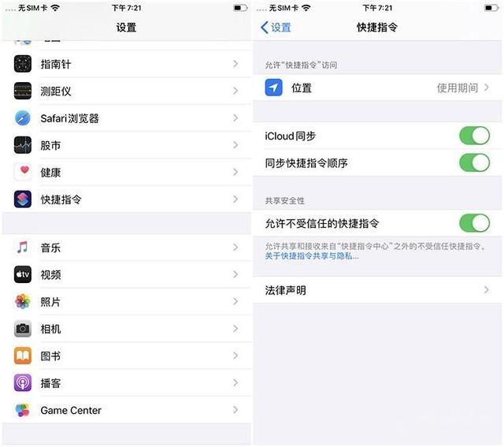This screenshot has height=447, width=504.
Task: Open the 关于快捷指令共享与隐私 link
Action: (312, 256)
